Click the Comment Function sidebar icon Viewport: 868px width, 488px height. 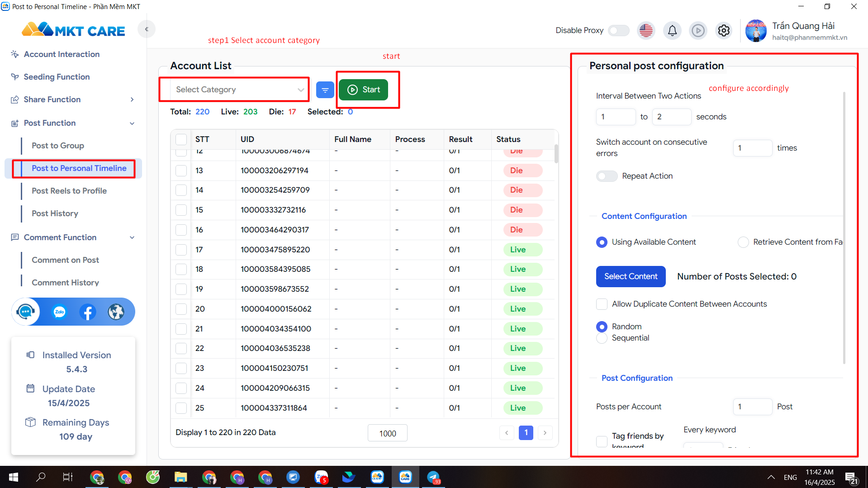click(x=15, y=237)
